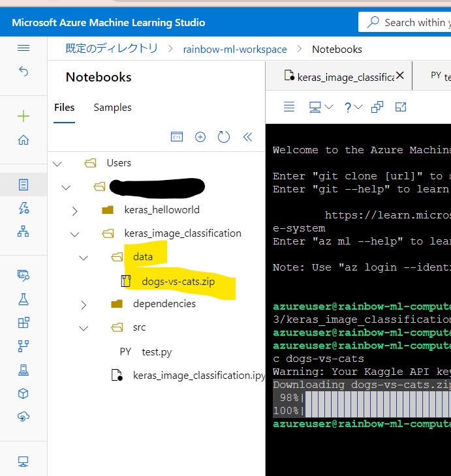451x476 pixels.
Task: Expand keras_helloworld folder chevron
Action: [x=75, y=211]
